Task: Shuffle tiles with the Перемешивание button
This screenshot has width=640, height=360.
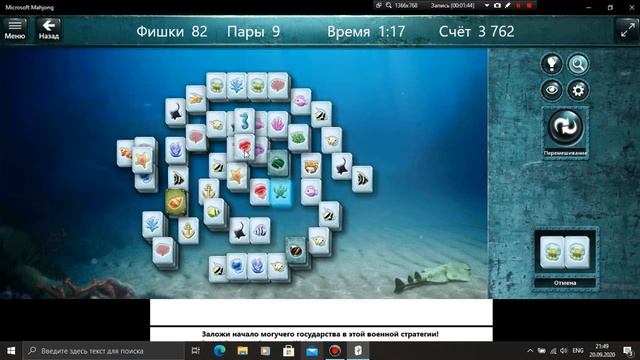Action: coord(565,132)
